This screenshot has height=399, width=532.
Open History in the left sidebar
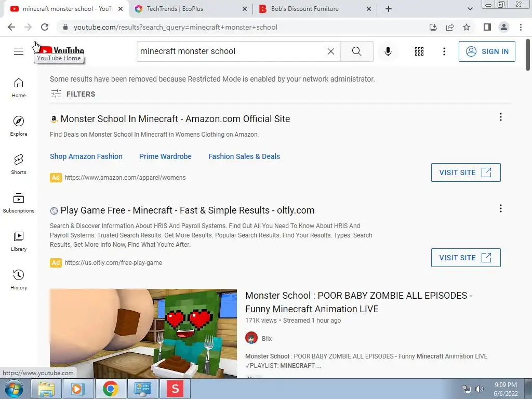19,280
